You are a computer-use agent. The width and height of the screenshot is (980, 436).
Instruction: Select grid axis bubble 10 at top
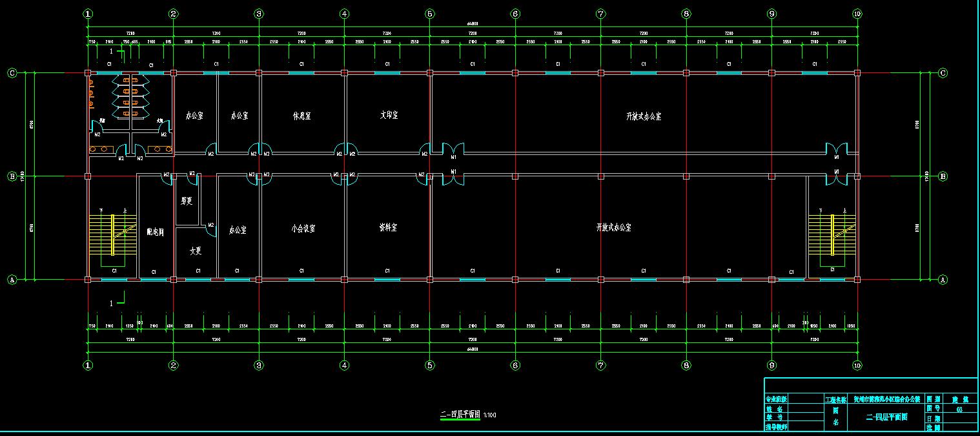tap(857, 14)
